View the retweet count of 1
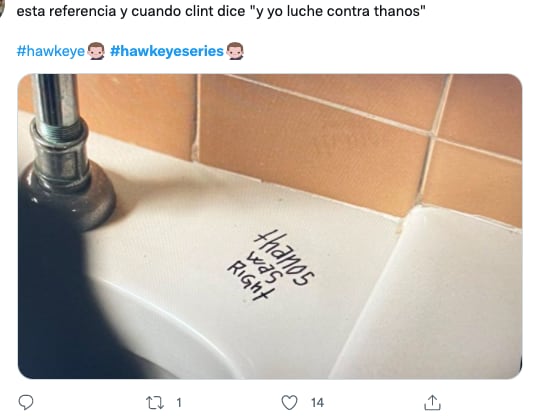 point(179,403)
